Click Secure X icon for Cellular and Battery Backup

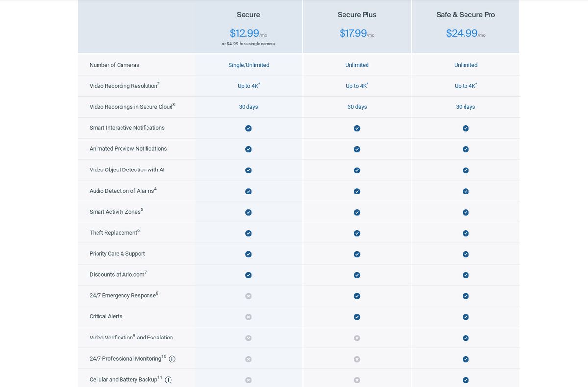248,380
